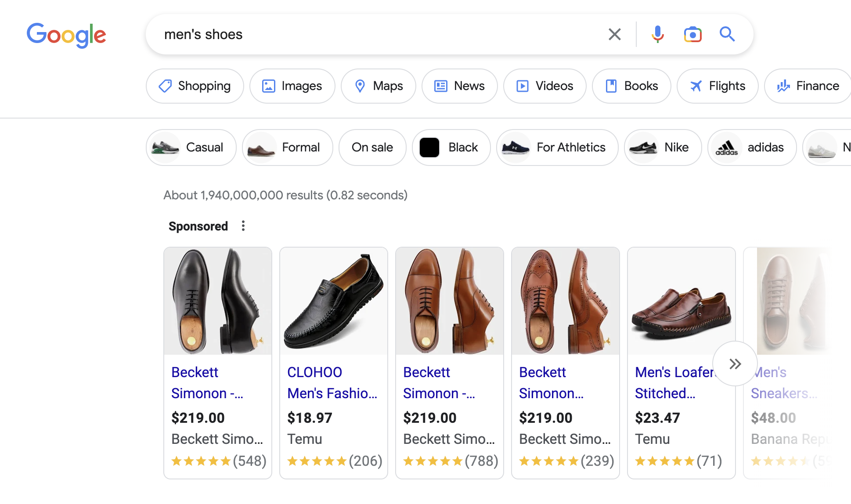Start voice search with microphone icon

[657, 34]
